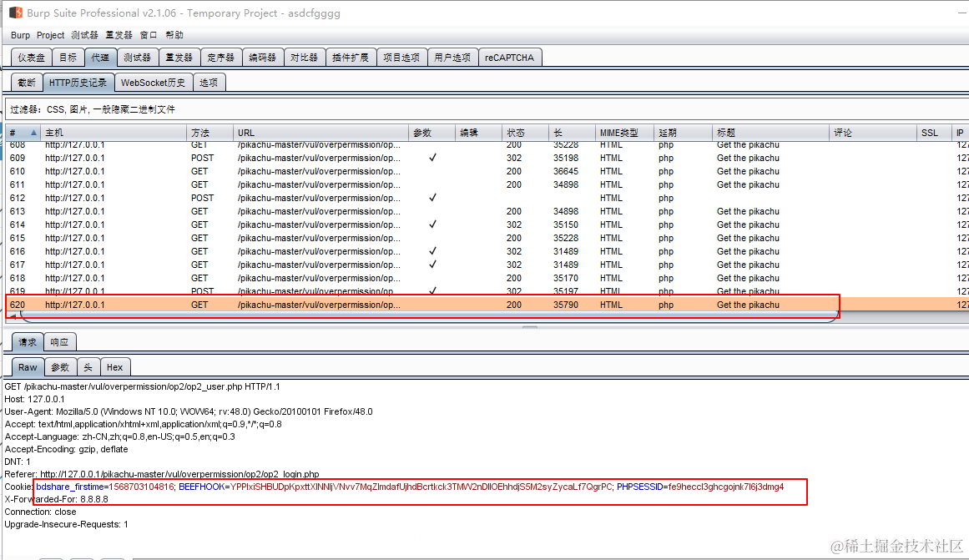Select history row 617
The height and width of the screenshot is (560, 969).
tap(487, 265)
